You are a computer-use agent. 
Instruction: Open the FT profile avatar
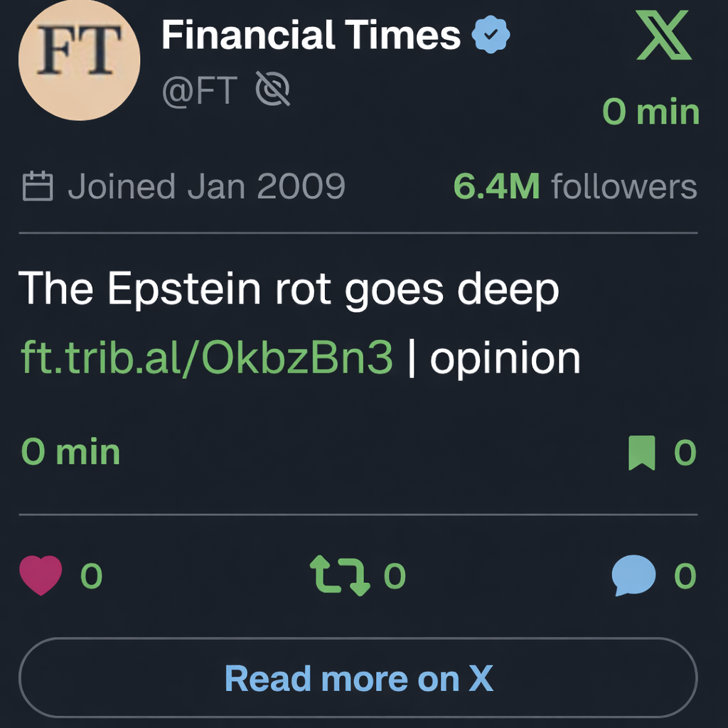tap(78, 60)
